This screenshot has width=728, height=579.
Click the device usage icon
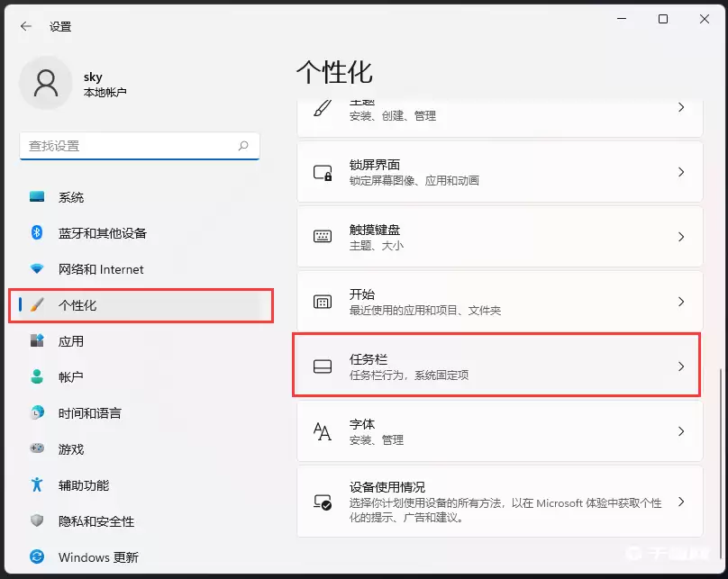(x=323, y=502)
